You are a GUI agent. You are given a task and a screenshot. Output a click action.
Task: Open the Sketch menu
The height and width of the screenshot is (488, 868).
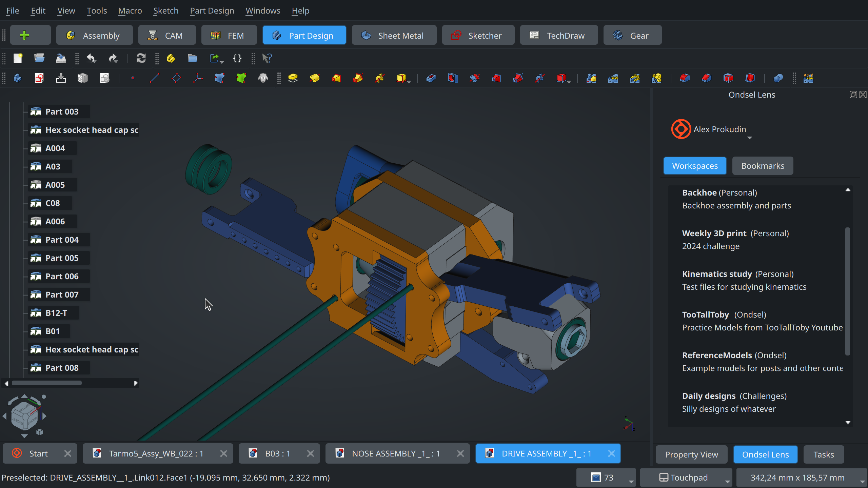tap(166, 11)
